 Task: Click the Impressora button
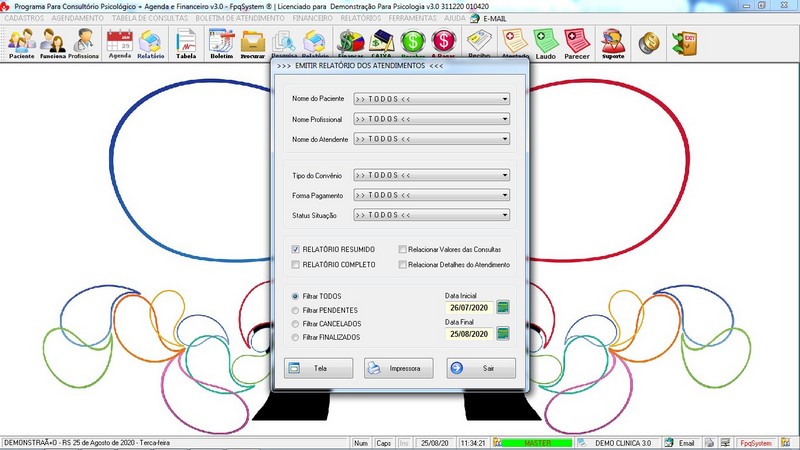pyautogui.click(x=399, y=368)
